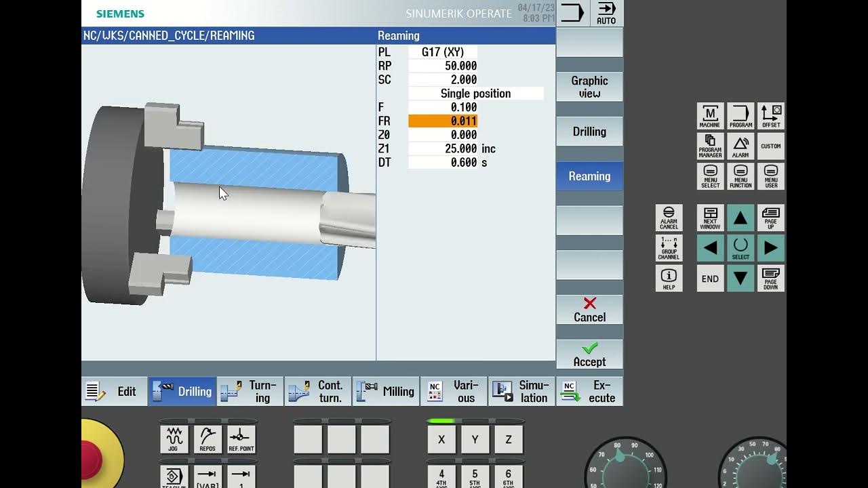Click the DT dwell field 0.600

pos(443,163)
